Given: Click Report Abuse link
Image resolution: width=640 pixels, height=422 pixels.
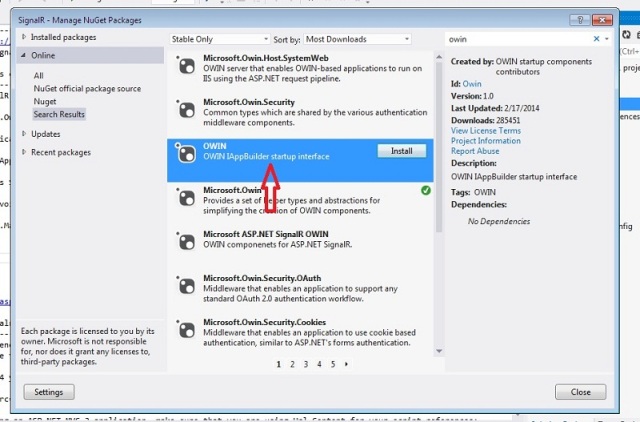Looking at the screenshot, I should [x=475, y=151].
